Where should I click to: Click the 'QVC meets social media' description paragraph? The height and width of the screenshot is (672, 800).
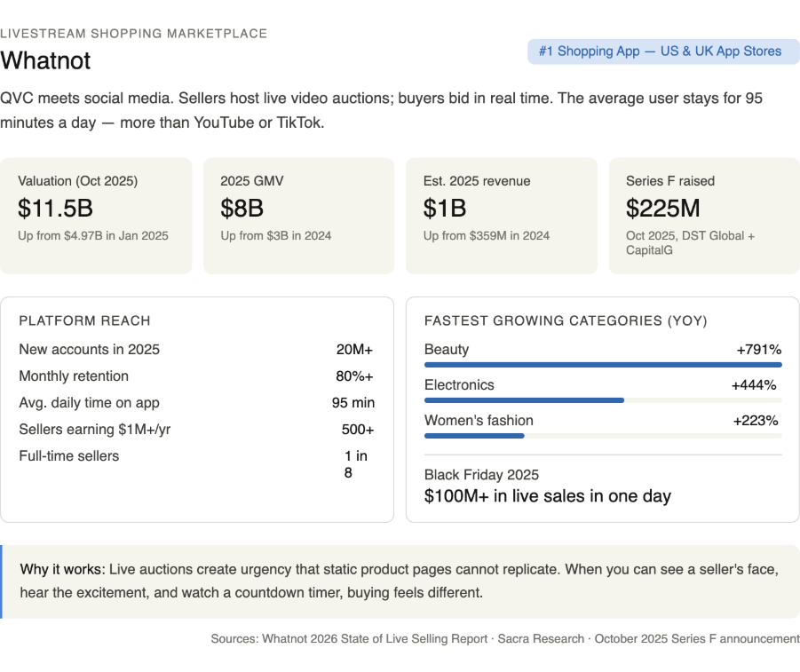(381, 110)
